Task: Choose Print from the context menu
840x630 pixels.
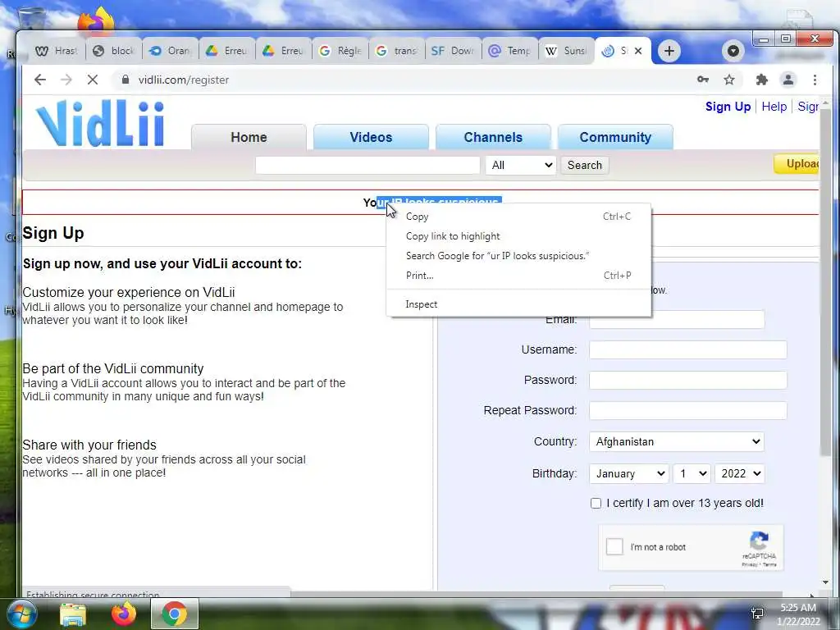Action: click(518, 276)
